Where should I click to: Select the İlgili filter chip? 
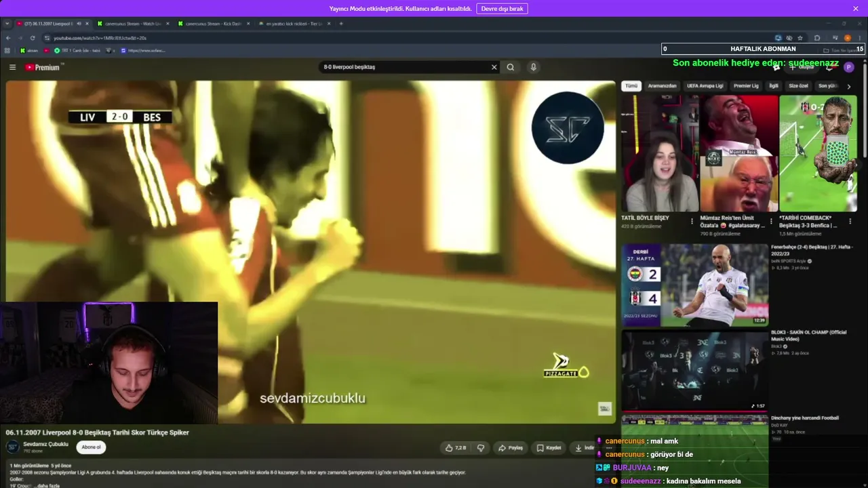(x=774, y=86)
